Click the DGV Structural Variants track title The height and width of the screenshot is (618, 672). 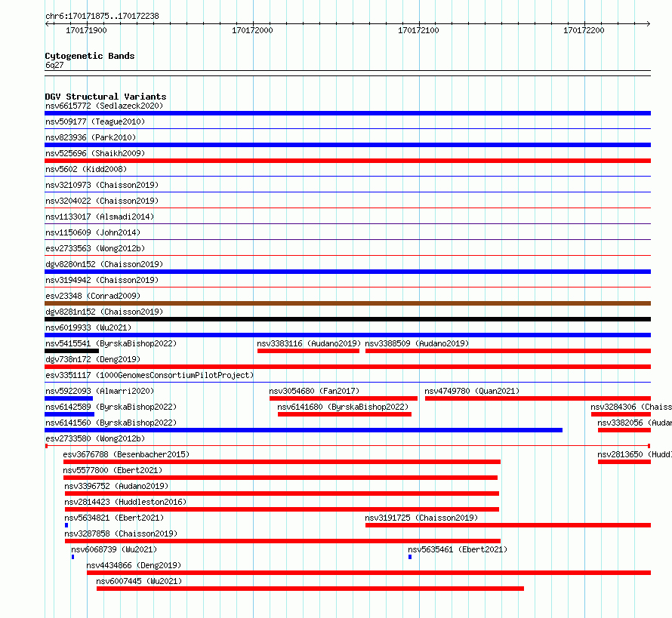click(106, 97)
